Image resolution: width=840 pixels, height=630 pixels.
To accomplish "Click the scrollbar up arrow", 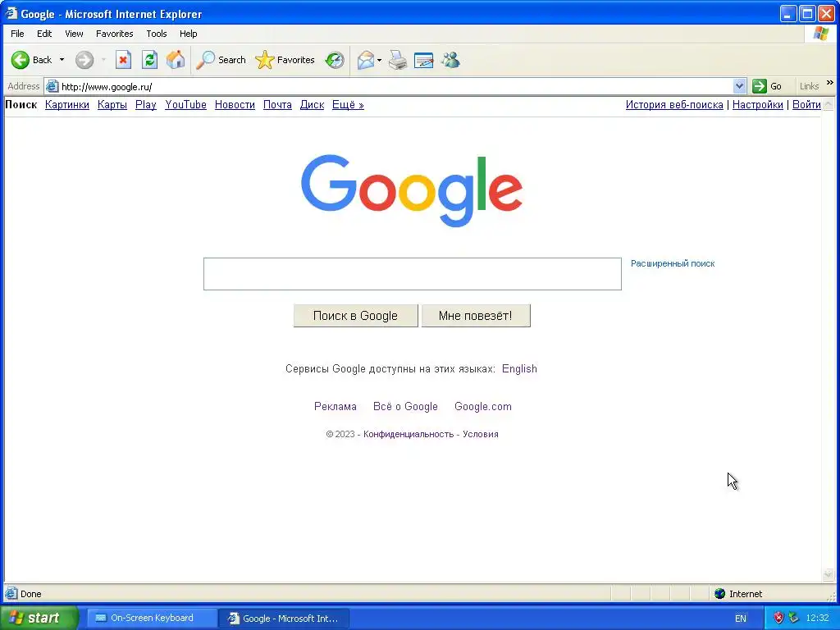I will (x=829, y=104).
